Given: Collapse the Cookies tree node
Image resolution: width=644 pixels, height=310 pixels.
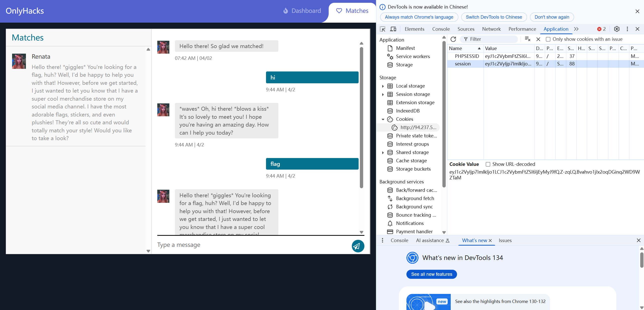Looking at the screenshot, I should point(383,119).
